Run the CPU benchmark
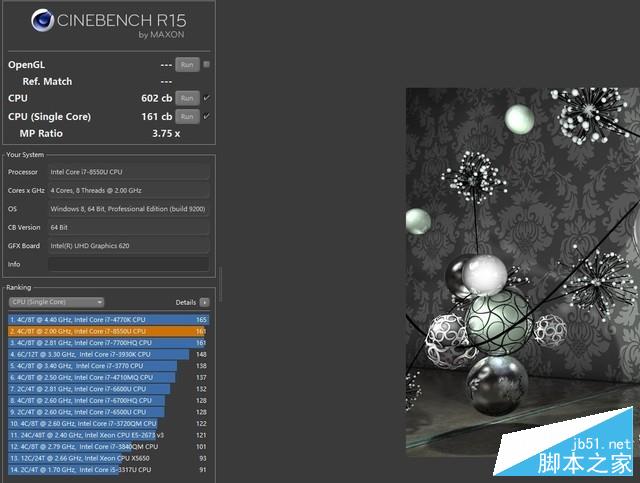Screen dimensions: 640x483 [x=187, y=98]
